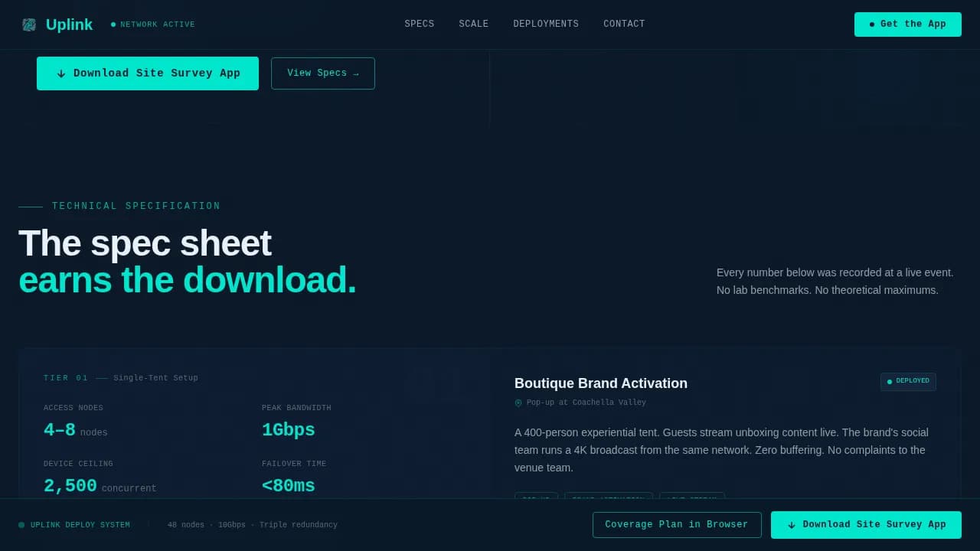Go to the Specs nav item
The height and width of the screenshot is (551, 980).
420,24
